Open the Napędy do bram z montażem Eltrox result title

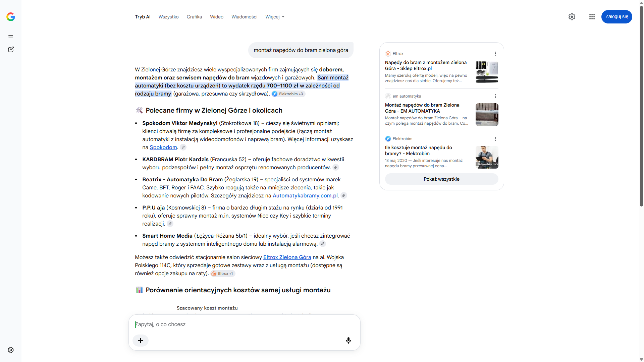(426, 65)
